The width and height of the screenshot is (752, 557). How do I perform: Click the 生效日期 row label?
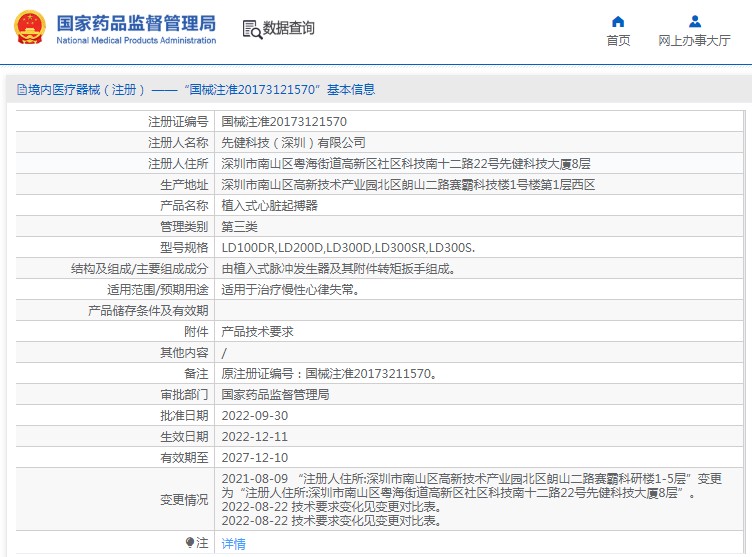tap(184, 437)
